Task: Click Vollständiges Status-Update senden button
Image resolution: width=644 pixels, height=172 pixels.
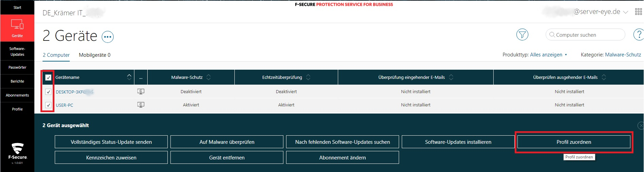Action: pos(111,142)
